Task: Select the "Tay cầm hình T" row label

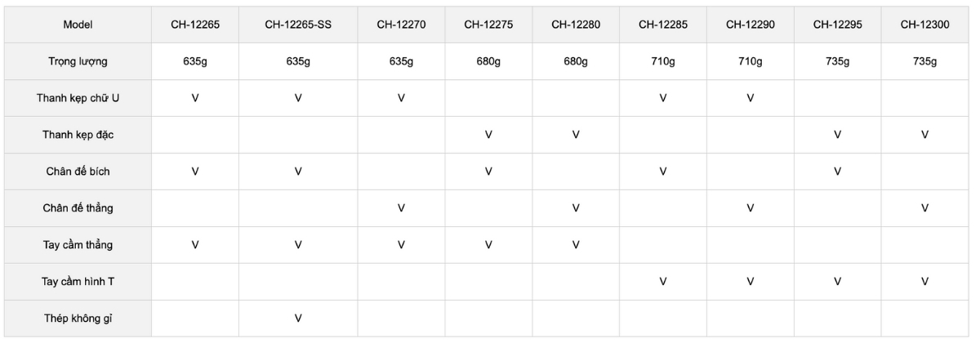Action: point(78,282)
